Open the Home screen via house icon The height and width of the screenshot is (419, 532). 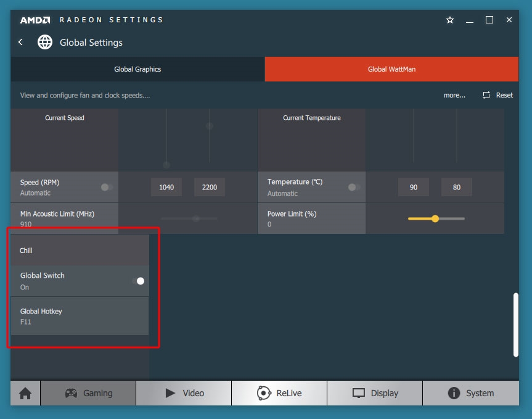25,393
